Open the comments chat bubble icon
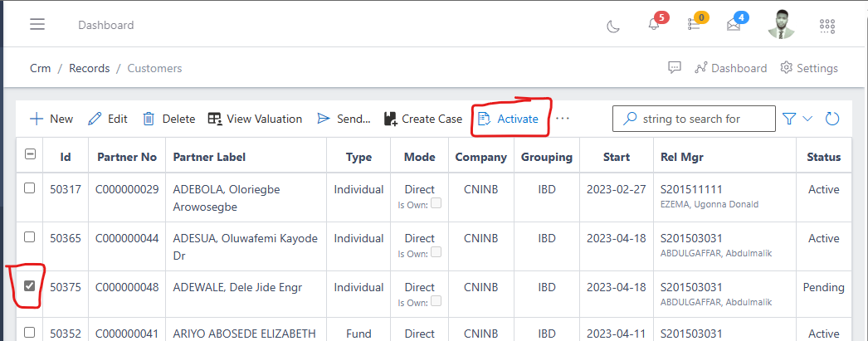868x341 pixels. (675, 67)
